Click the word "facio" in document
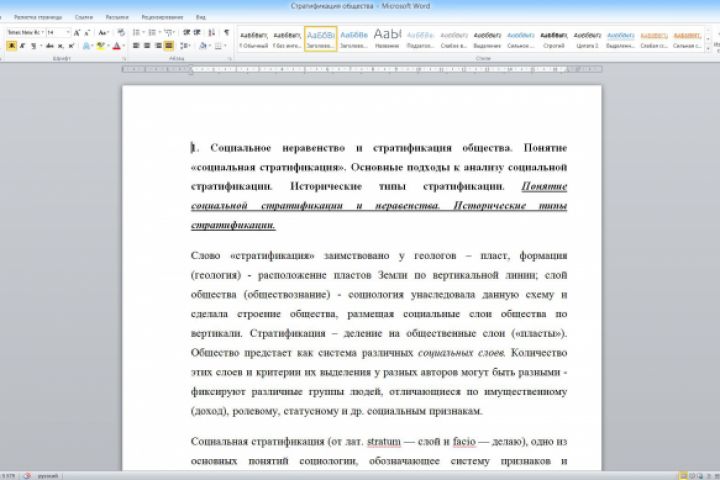The height and width of the screenshot is (480, 720). coord(464,441)
